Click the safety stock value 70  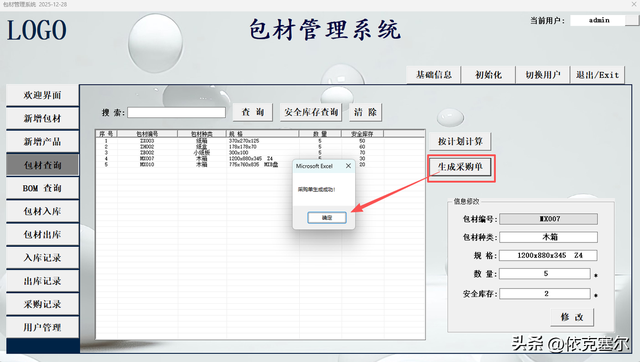pos(362,153)
